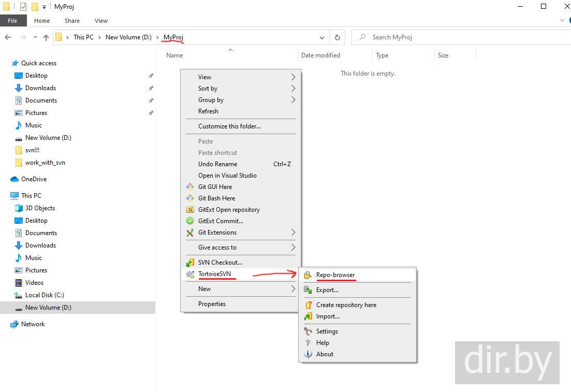Click the Search MyProj field
Viewport: 571px width, 392px height.
click(x=461, y=37)
